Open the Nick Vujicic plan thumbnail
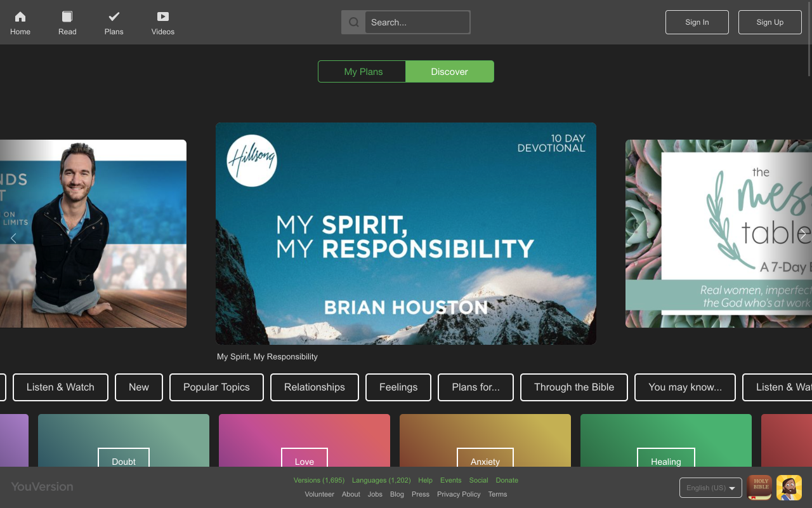Screen dimensions: 812x508 [x=93, y=234]
